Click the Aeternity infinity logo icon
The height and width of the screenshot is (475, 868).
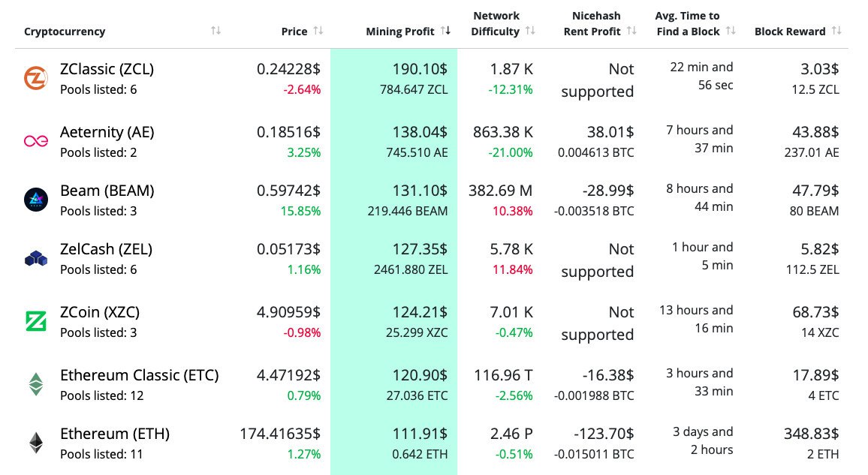35,141
